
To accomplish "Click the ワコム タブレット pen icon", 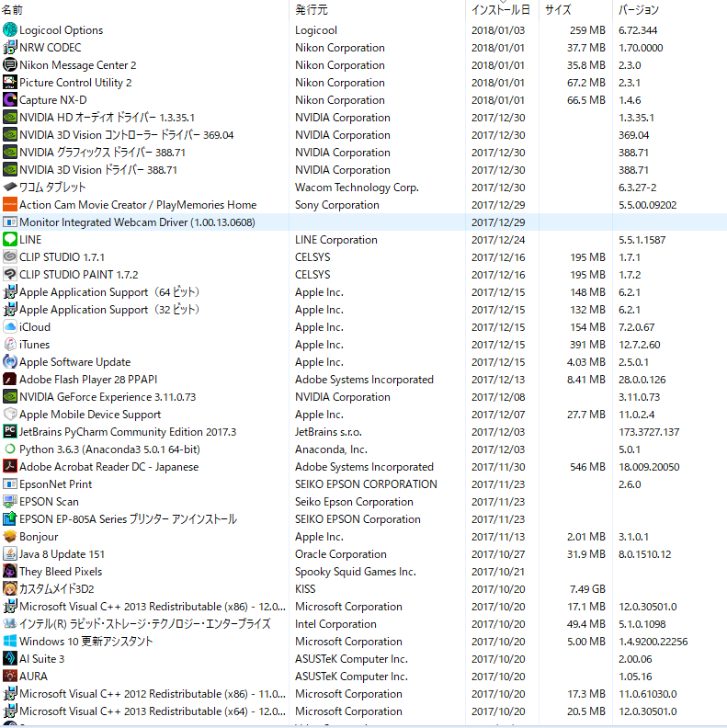I will pos(10,188).
